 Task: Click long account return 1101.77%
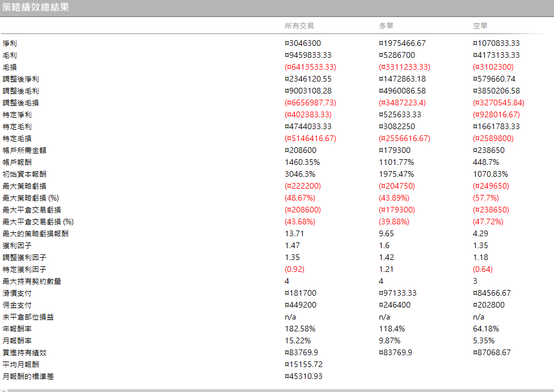[396, 163]
